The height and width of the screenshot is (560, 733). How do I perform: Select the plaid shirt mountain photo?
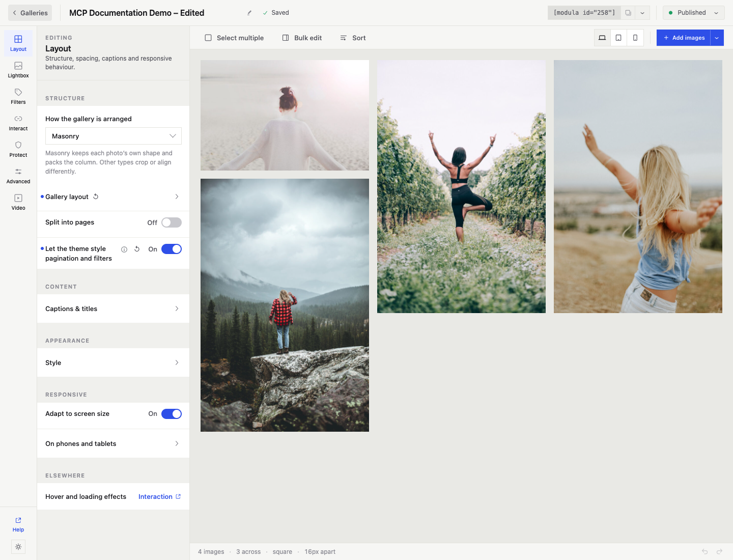point(285,305)
